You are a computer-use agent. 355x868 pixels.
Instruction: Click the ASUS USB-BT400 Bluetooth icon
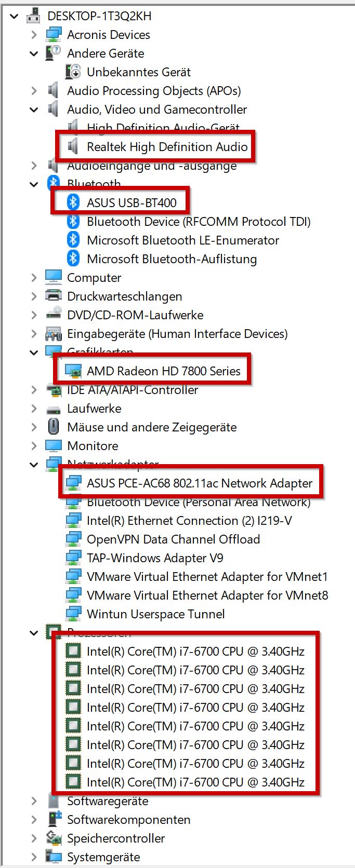[73, 202]
